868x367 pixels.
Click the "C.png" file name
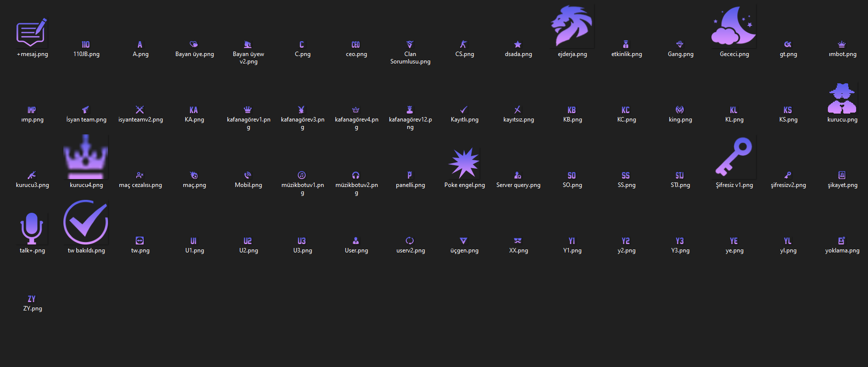click(302, 54)
